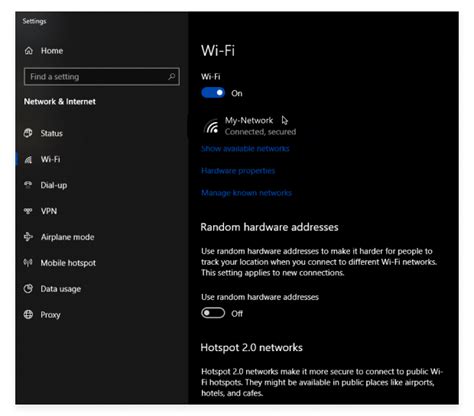Viewport: 474px width, 416px height.
Task: Select the My-Network connected network
Action: (250, 126)
